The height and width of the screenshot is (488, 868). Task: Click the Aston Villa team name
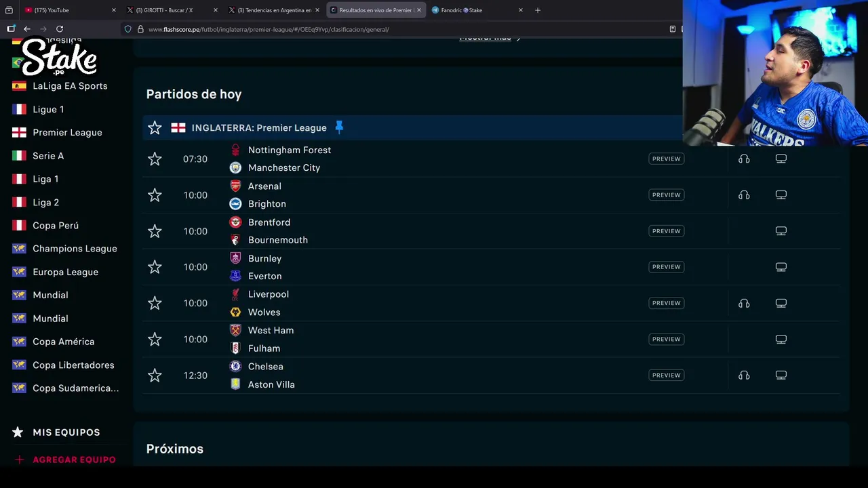(271, 384)
